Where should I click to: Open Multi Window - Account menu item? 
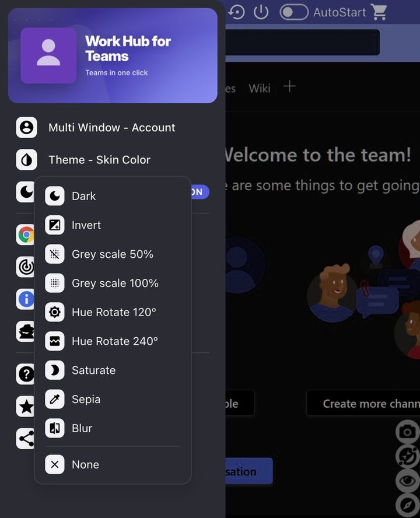coord(112,128)
